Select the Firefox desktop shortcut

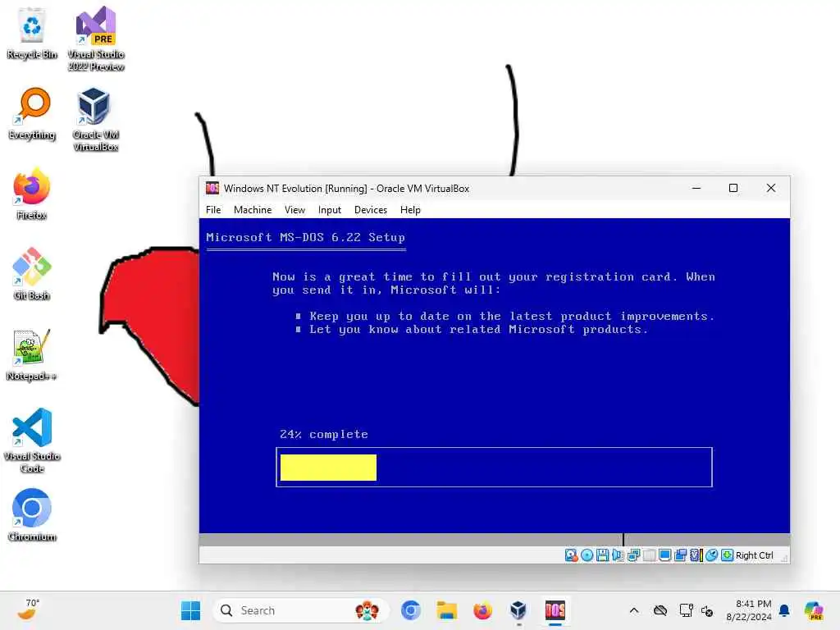point(32,194)
